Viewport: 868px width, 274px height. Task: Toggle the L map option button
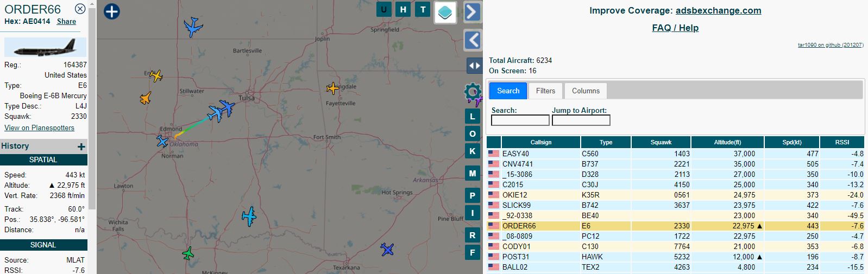[473, 116]
